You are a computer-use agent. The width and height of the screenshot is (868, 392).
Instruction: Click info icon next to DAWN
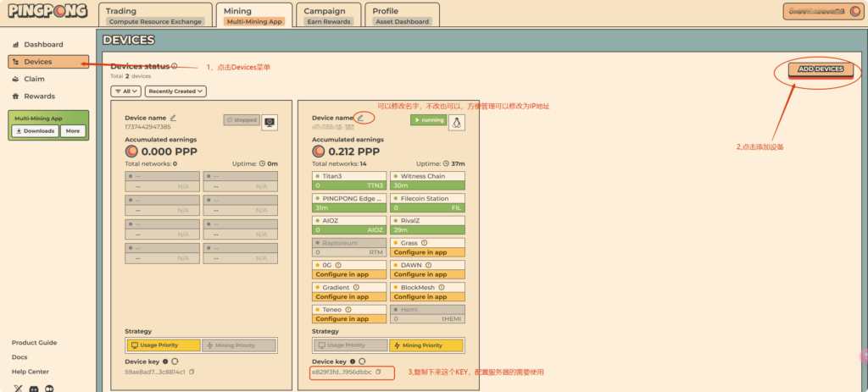coord(428,265)
